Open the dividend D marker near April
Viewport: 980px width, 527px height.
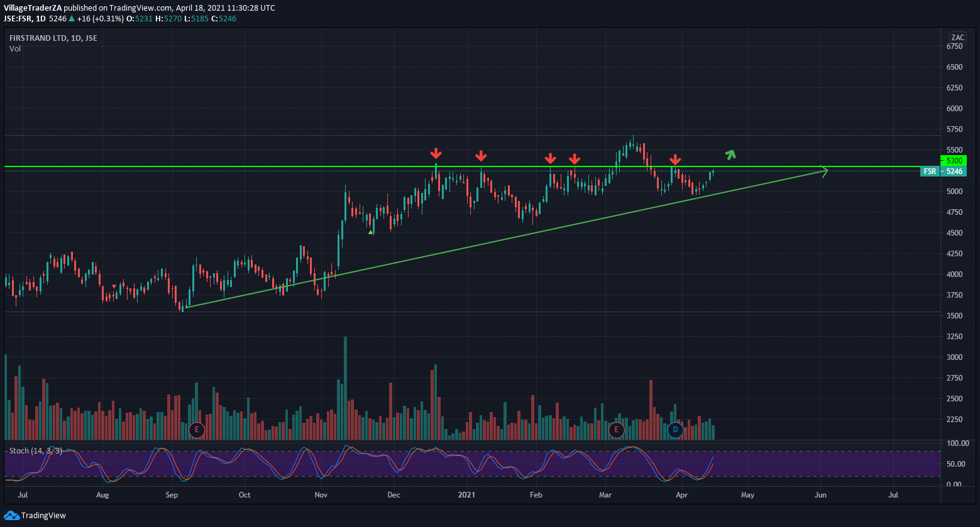675,430
